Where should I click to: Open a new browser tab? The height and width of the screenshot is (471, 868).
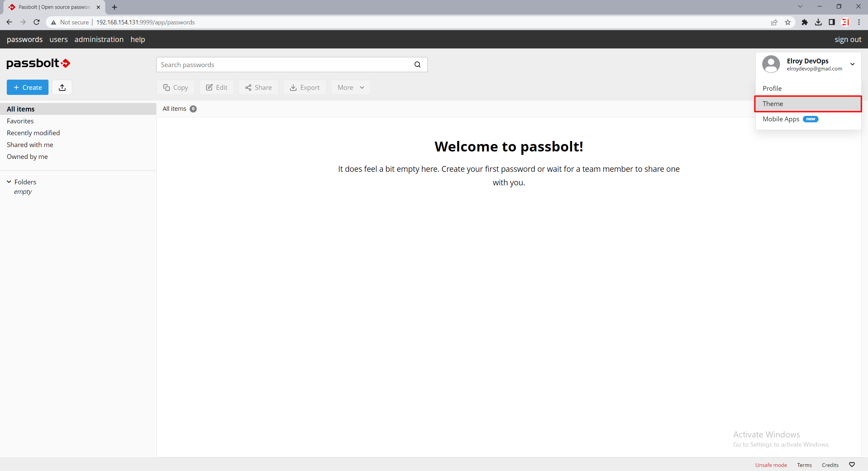coord(115,7)
